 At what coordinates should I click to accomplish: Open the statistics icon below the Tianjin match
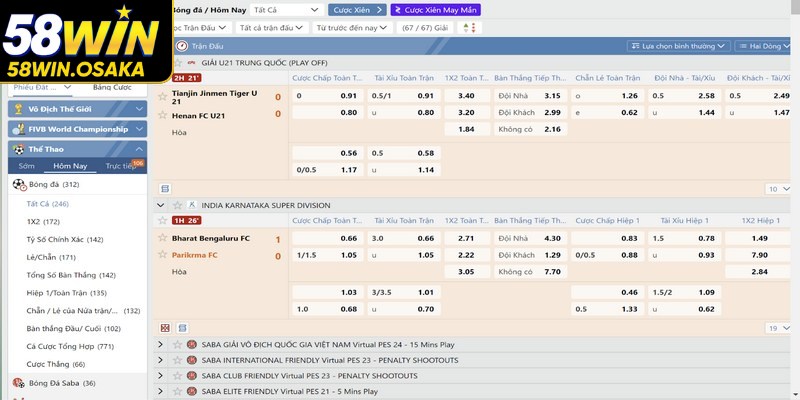pos(165,187)
